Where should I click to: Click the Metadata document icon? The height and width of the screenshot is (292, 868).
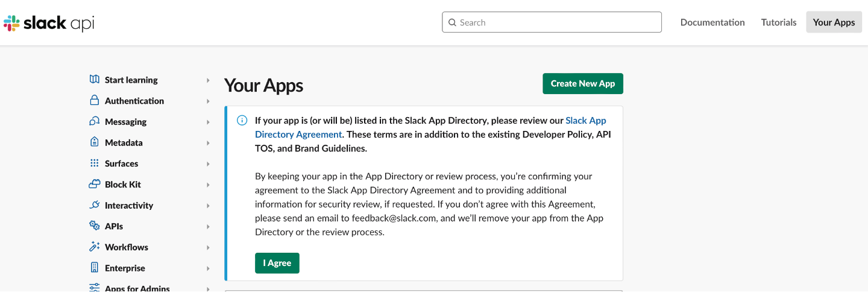(94, 142)
